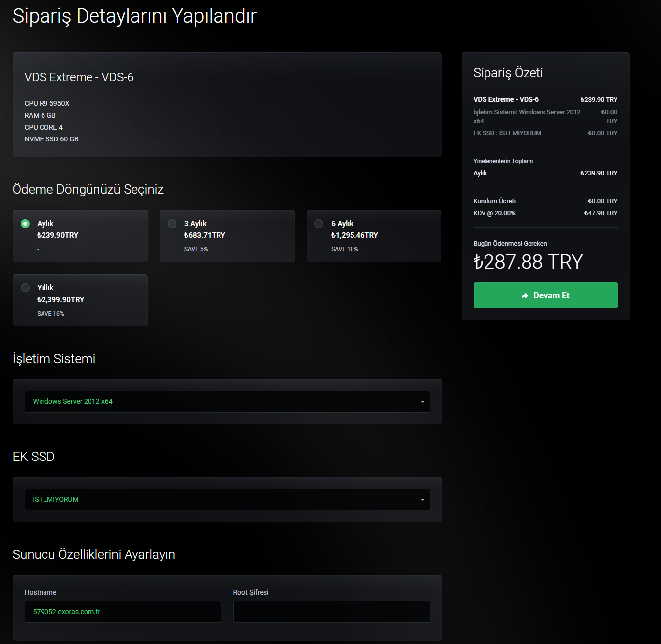Click the Devam Et continue button
661x644 pixels.
[x=545, y=295]
